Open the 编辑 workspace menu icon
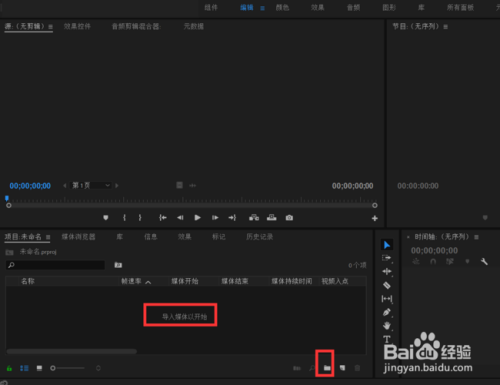Viewport: 500px width, 385px height. (263, 8)
